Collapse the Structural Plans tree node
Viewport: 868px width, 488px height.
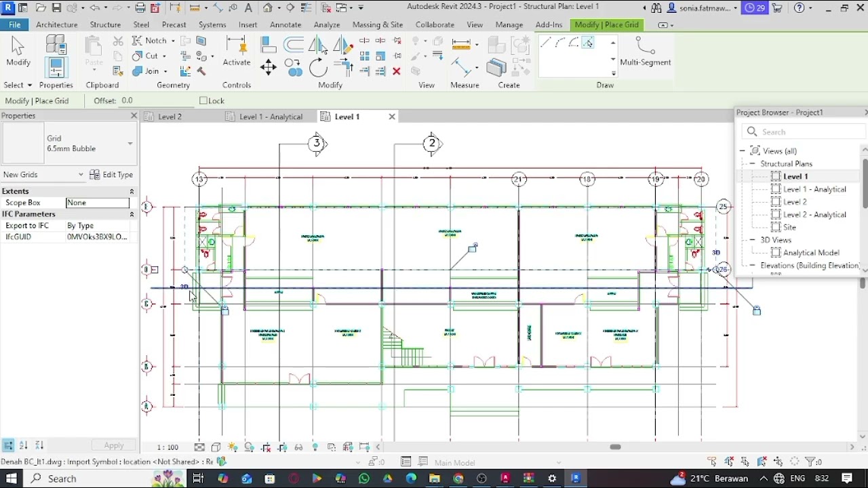pyautogui.click(x=752, y=163)
